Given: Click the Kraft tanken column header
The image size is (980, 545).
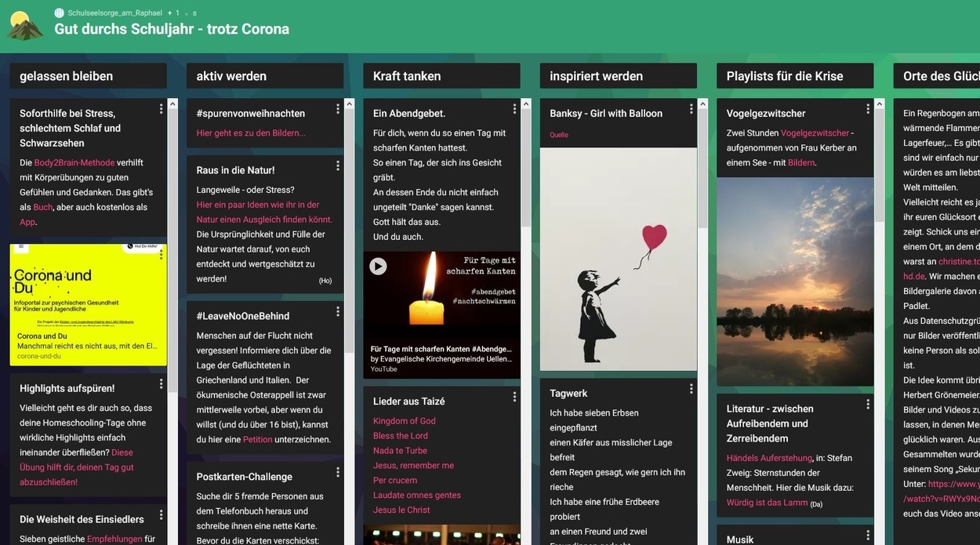Looking at the screenshot, I should click(441, 76).
